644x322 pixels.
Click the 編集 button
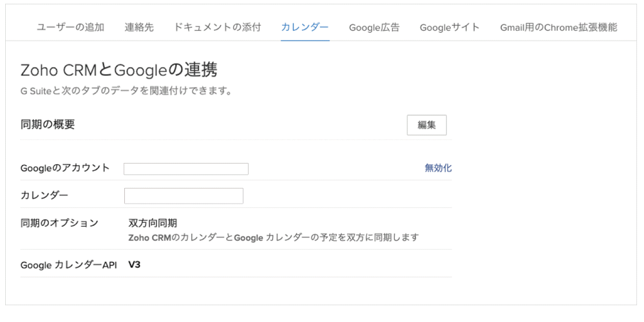point(427,126)
